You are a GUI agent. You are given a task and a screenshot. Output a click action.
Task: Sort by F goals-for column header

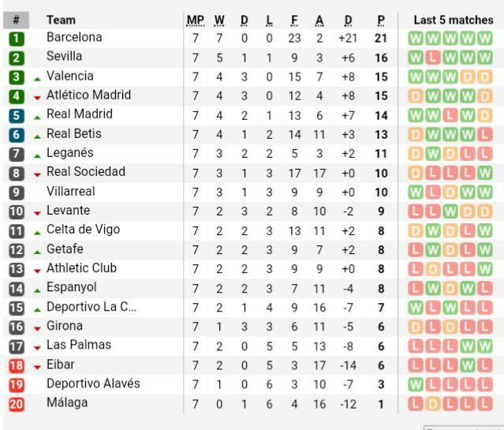point(294,21)
